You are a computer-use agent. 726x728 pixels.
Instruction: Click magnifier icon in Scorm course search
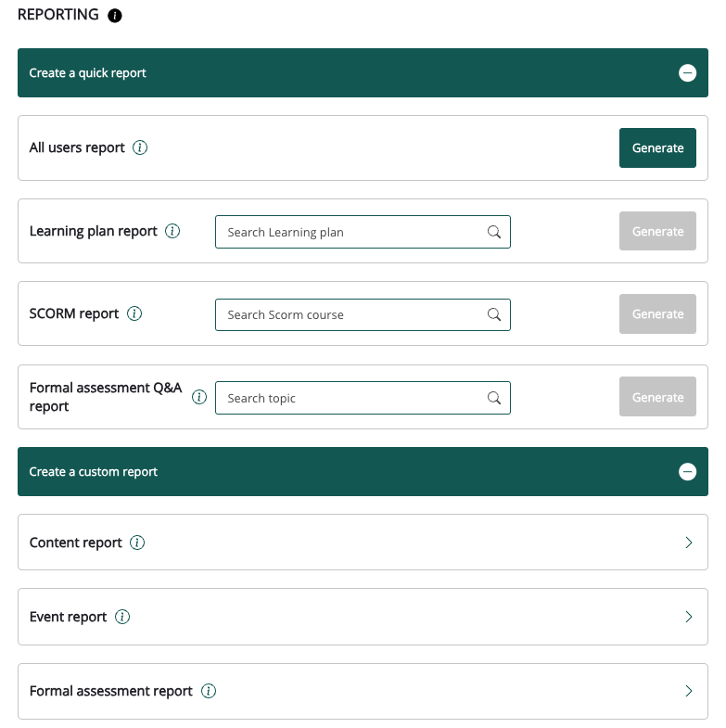click(494, 314)
